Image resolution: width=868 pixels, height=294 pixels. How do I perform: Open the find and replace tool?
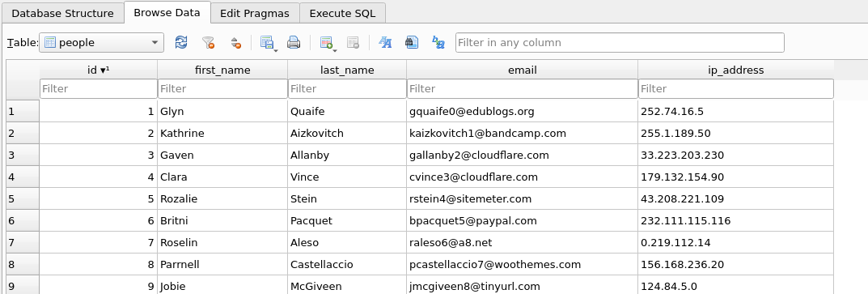438,43
